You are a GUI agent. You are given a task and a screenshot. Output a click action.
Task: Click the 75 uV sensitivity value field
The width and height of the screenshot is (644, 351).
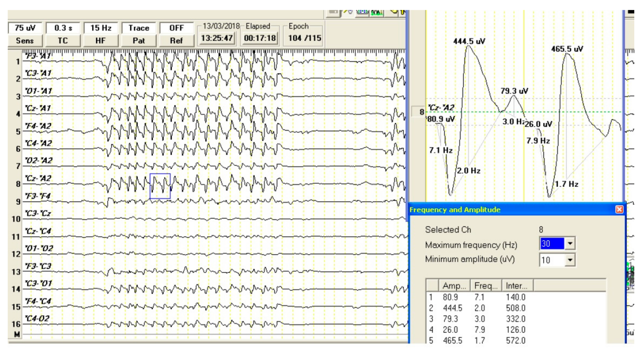click(x=25, y=28)
